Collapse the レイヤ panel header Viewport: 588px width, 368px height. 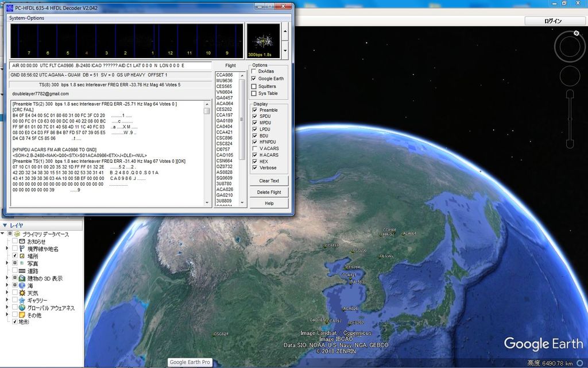pos(5,224)
